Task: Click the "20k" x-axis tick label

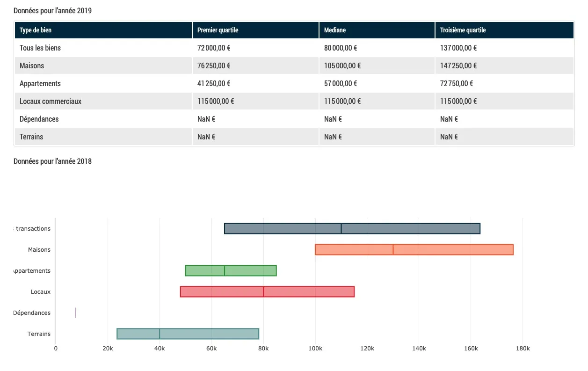Action: click(x=108, y=349)
